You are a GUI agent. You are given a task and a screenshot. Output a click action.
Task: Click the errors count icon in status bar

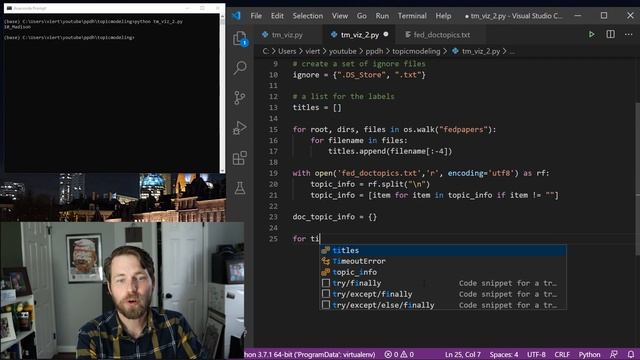(x=388, y=354)
